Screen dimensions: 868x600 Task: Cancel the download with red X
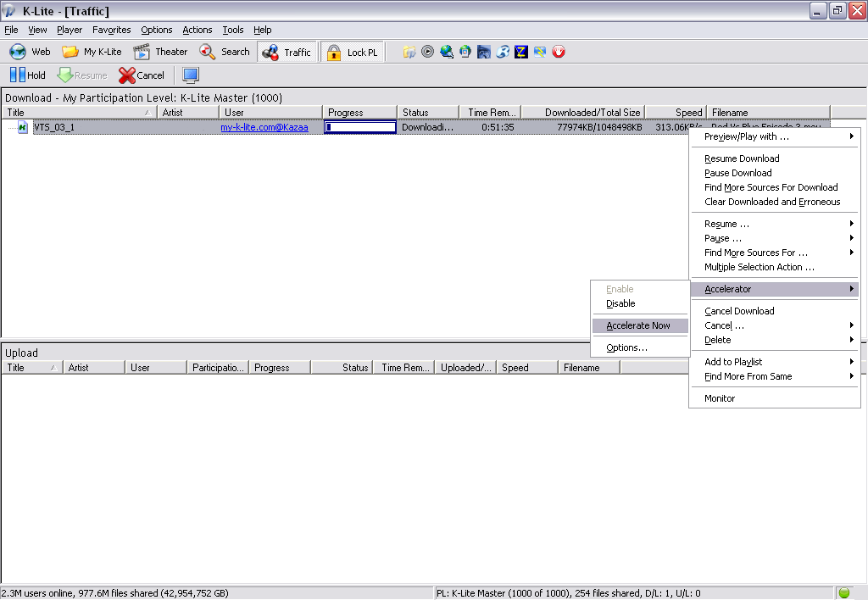point(142,75)
